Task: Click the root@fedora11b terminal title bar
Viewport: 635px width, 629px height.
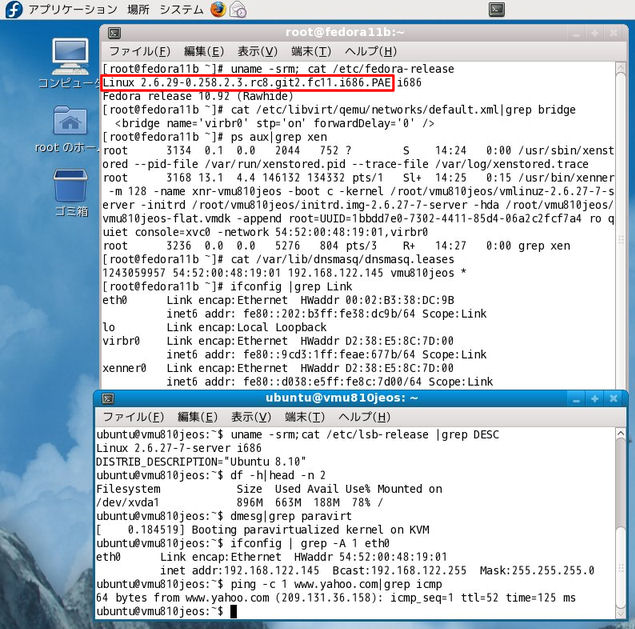Action: 345,32
